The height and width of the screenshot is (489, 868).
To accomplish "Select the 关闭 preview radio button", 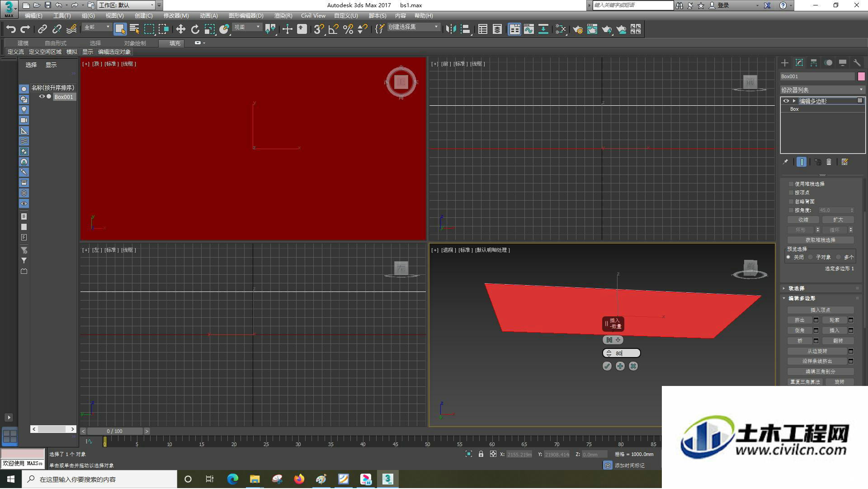I will coord(788,257).
